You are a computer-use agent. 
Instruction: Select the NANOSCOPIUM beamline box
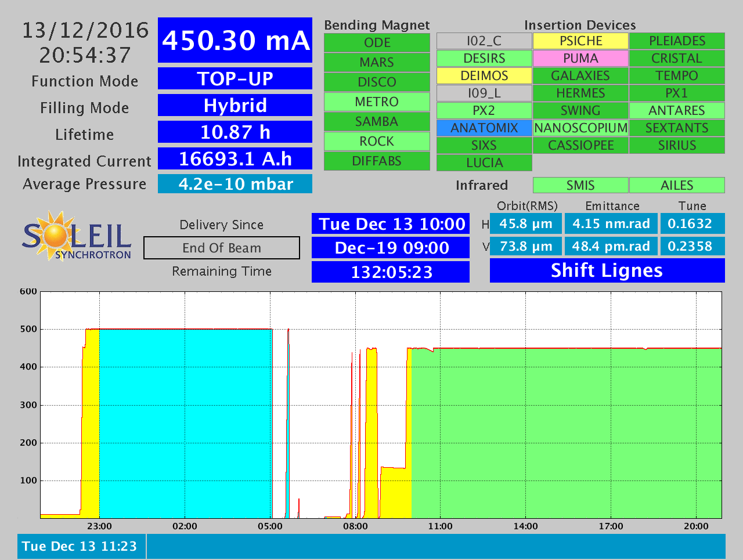[x=580, y=128]
